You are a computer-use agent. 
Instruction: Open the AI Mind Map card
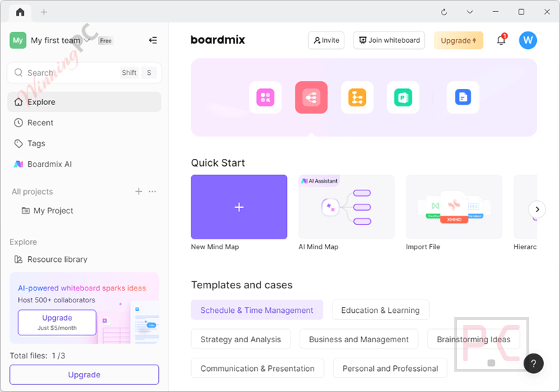click(x=346, y=207)
